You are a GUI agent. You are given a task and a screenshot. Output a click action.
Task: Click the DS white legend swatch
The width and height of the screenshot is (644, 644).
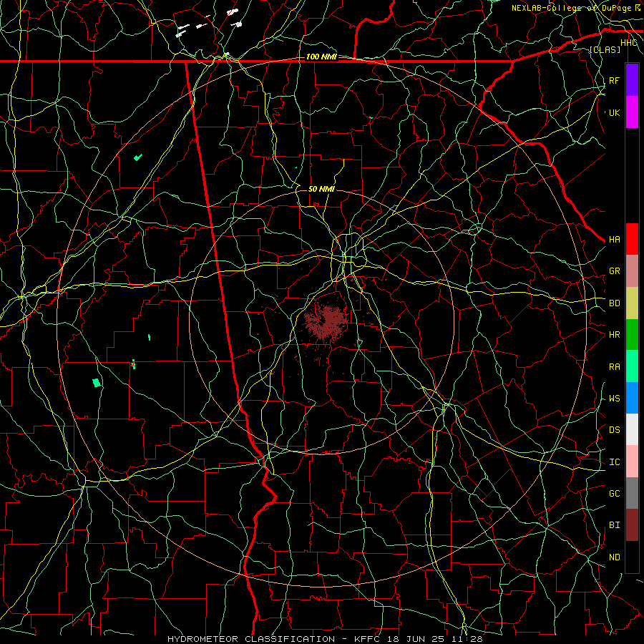(632, 429)
